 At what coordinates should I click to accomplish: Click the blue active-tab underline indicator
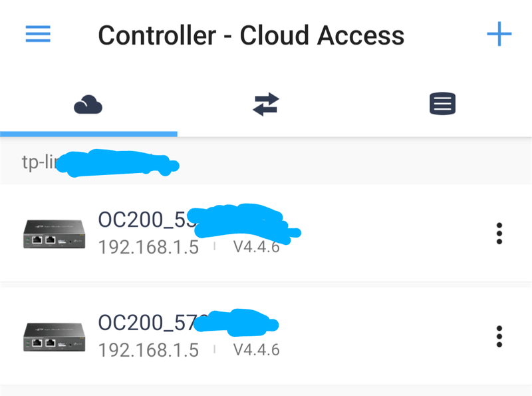coord(88,134)
